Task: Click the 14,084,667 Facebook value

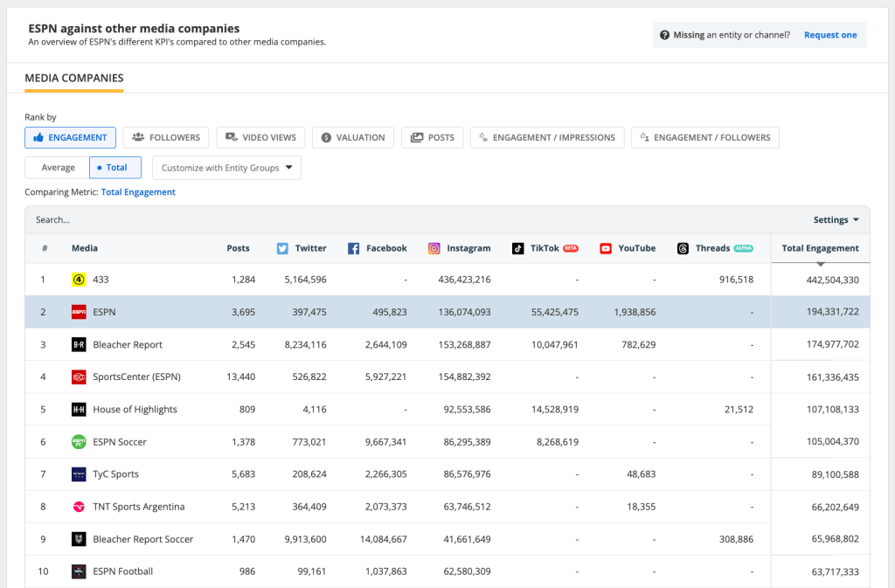Action: click(x=384, y=539)
